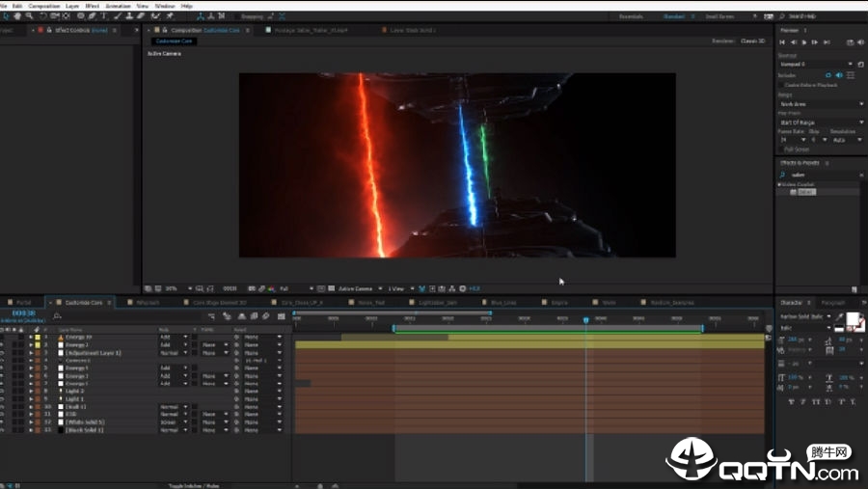Select the Standard workspace
The height and width of the screenshot is (489, 868).
[x=674, y=16]
